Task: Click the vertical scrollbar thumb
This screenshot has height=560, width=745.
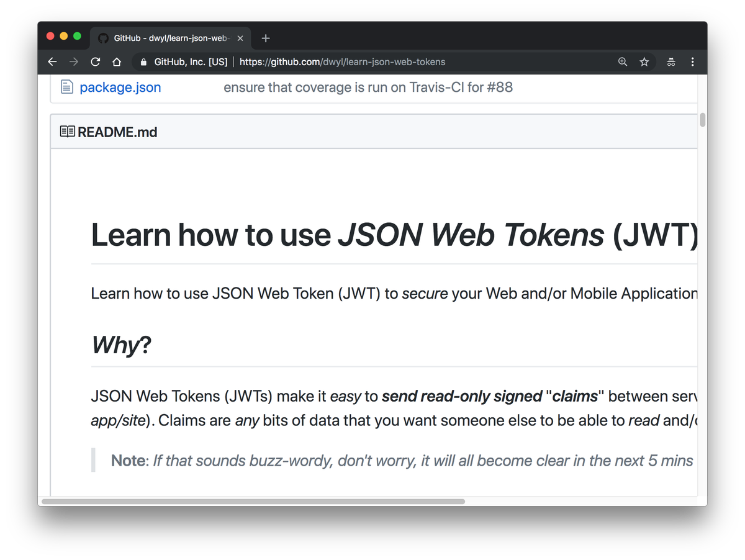Action: [x=703, y=120]
